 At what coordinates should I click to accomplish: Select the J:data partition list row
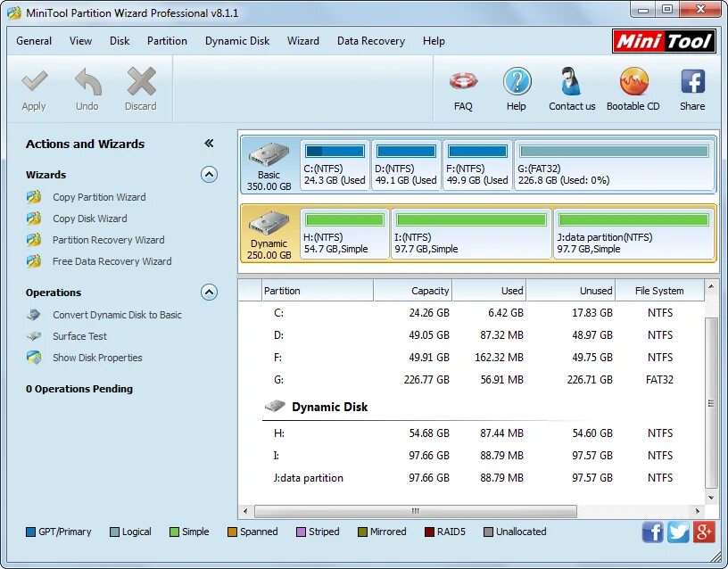(x=472, y=477)
